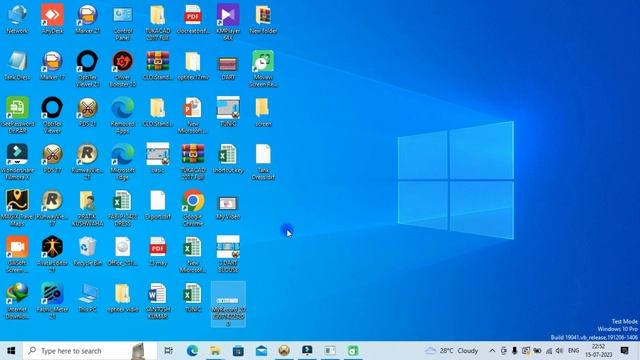Open the Windows Start menu

point(11,351)
